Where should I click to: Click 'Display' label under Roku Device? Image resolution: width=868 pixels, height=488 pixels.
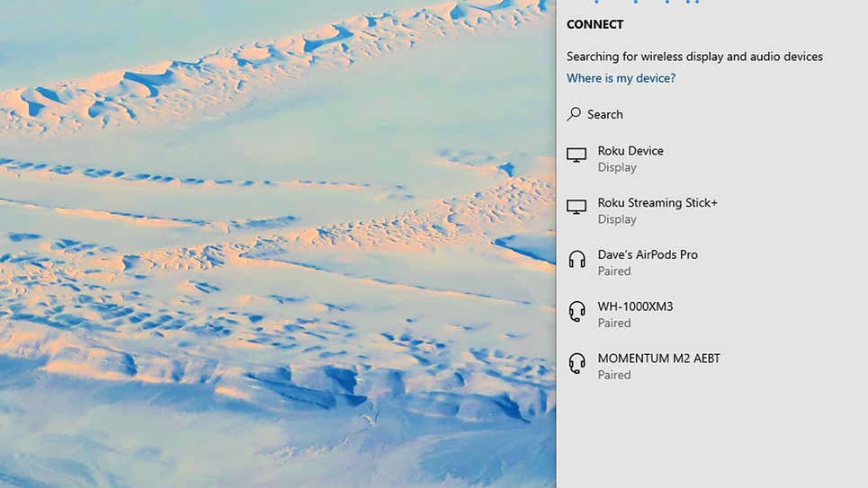tap(617, 167)
